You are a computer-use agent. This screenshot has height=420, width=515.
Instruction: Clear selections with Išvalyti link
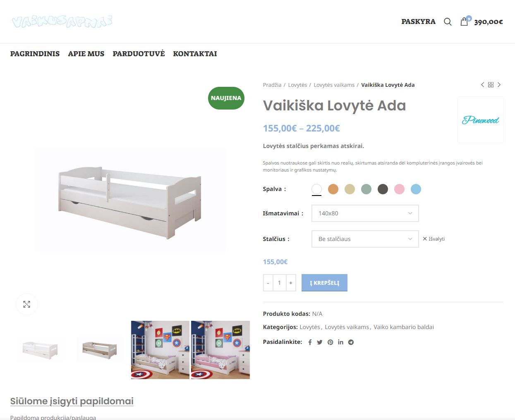[434, 239]
